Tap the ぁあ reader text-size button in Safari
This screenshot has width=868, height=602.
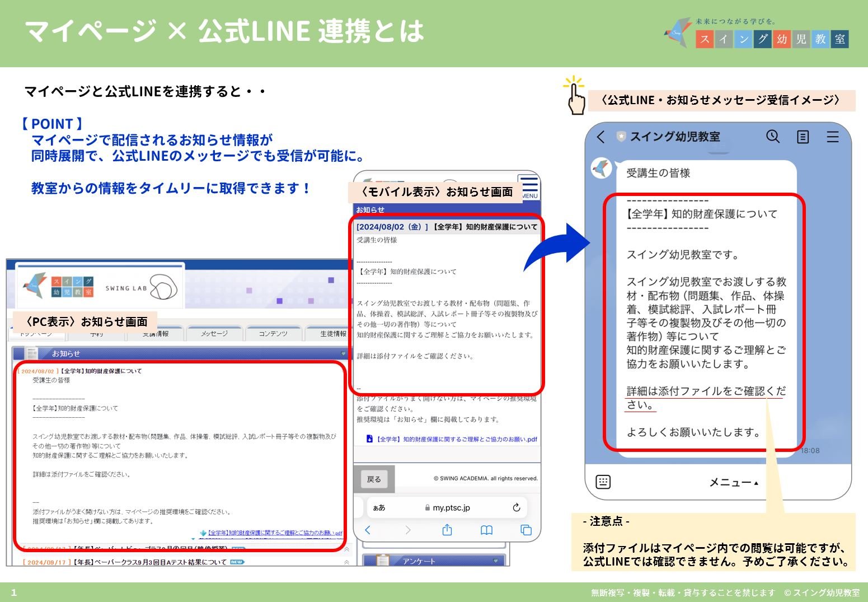pyautogui.click(x=379, y=507)
